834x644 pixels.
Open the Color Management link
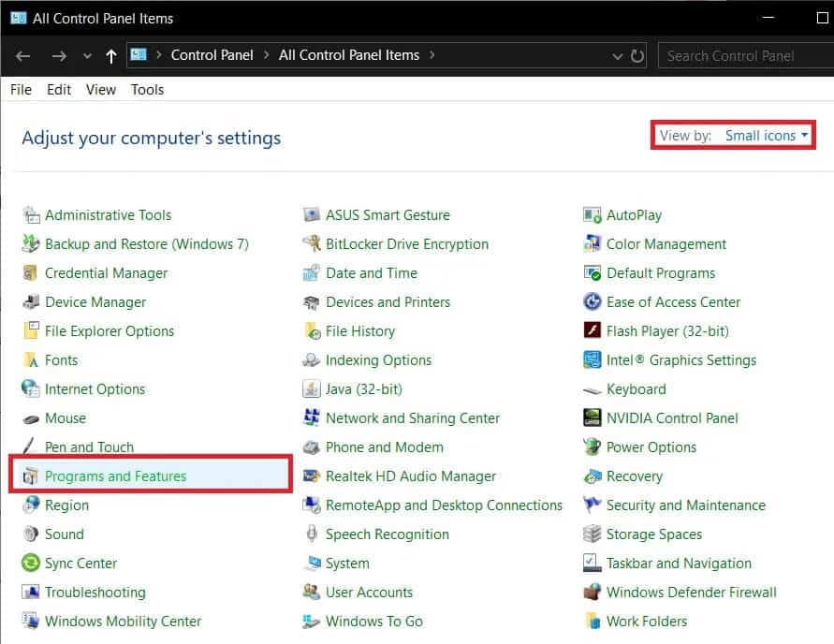click(x=666, y=244)
